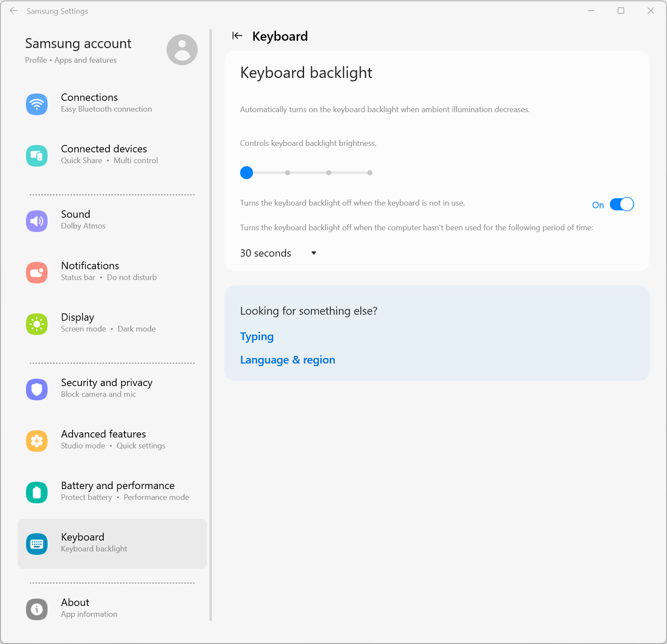Select the Keyboard menu item in sidebar
667x644 pixels.
112,544
